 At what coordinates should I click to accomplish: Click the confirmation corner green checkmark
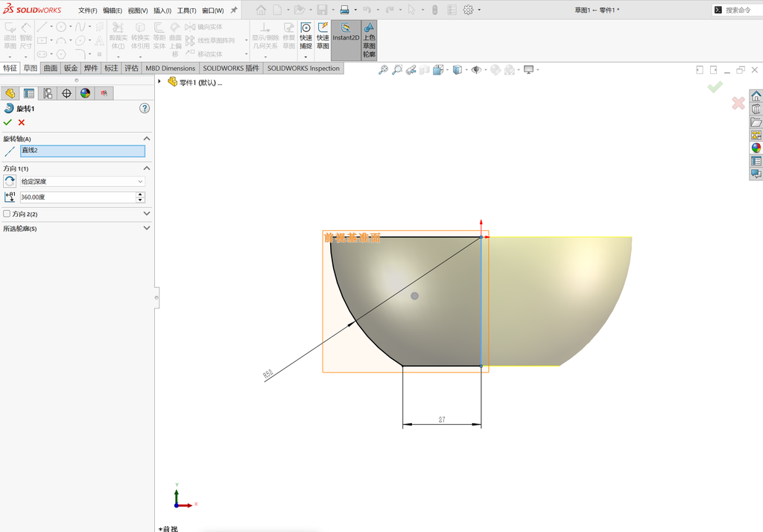[715, 87]
